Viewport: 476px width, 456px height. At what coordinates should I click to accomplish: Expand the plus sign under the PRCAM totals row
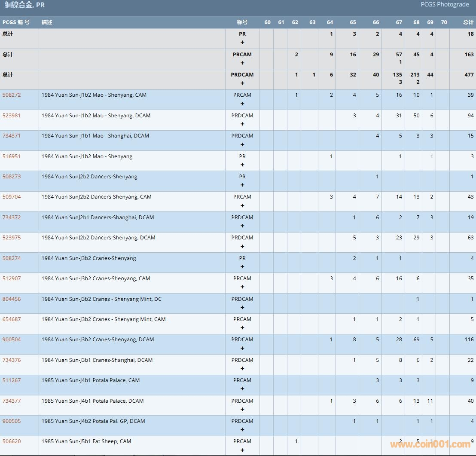pos(242,63)
